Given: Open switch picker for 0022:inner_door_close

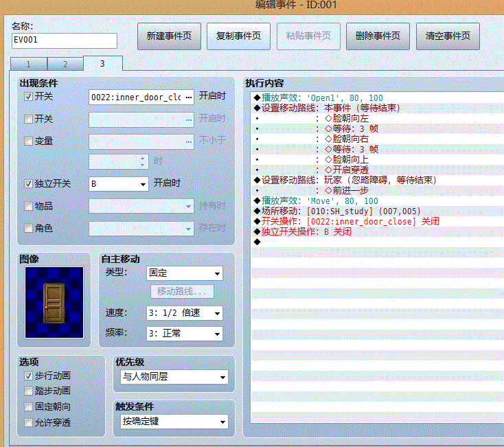Looking at the screenshot, I should tap(189, 97).
